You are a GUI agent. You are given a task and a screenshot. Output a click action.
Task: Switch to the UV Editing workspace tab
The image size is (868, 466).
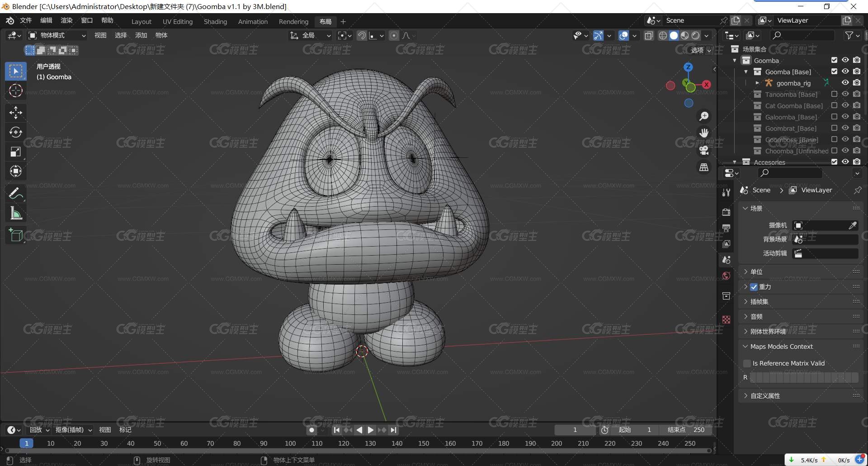[178, 22]
